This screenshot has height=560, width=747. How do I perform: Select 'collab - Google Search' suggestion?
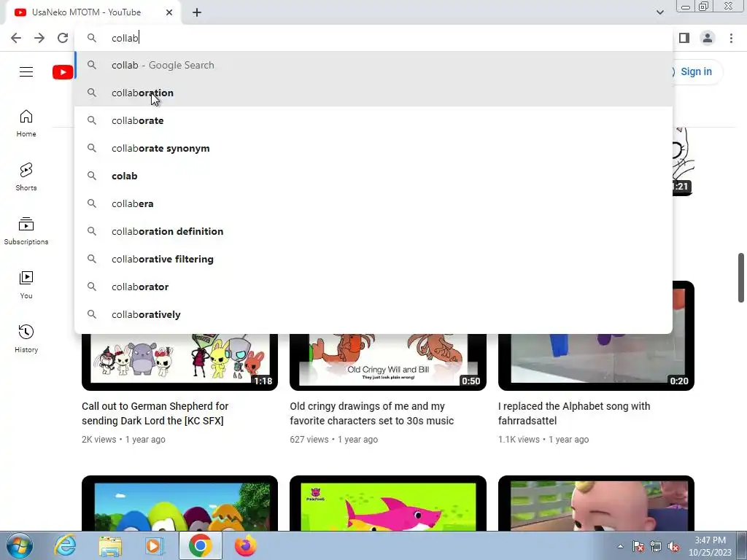coord(373,65)
